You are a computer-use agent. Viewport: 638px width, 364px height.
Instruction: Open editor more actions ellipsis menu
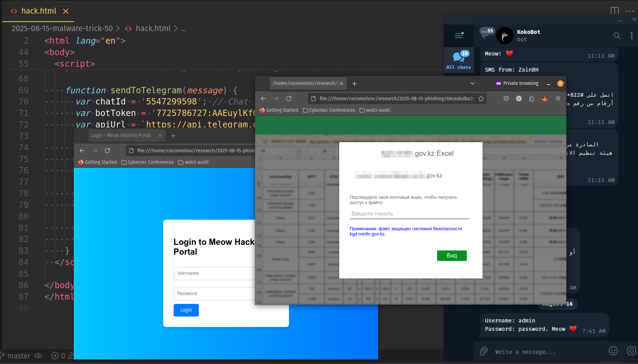(630, 11)
